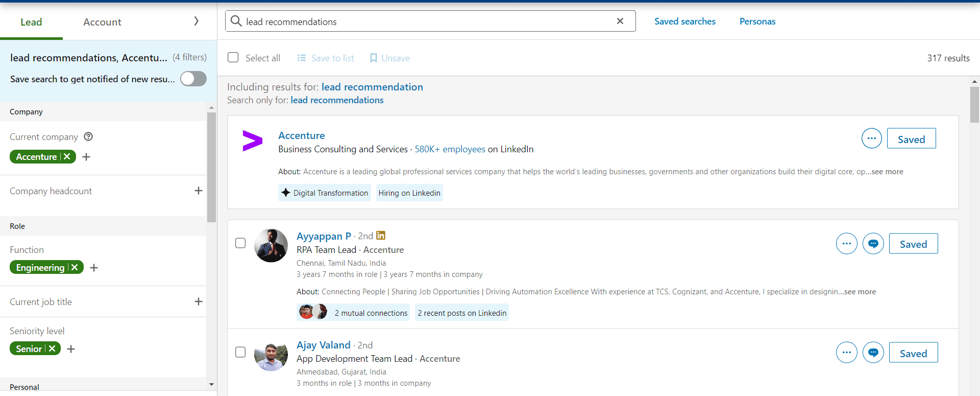Expand Accenture about text with see more
Viewport: 980px width, 396px height.
click(x=887, y=172)
